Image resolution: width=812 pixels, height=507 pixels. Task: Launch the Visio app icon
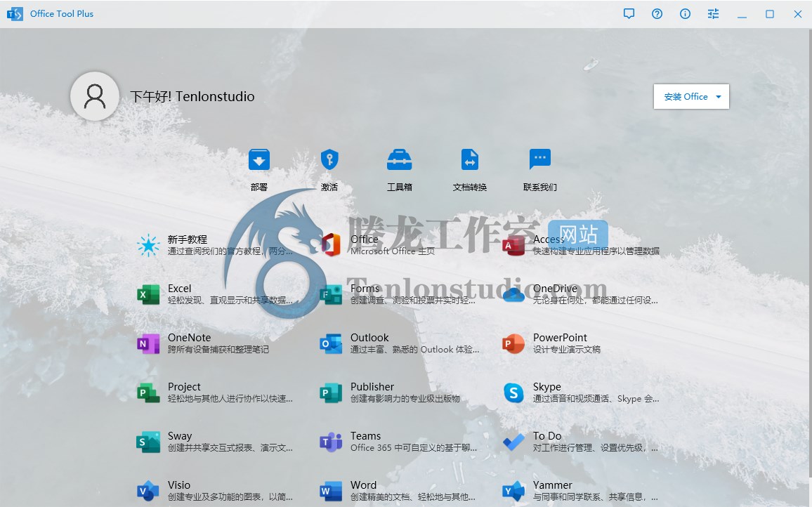click(149, 491)
